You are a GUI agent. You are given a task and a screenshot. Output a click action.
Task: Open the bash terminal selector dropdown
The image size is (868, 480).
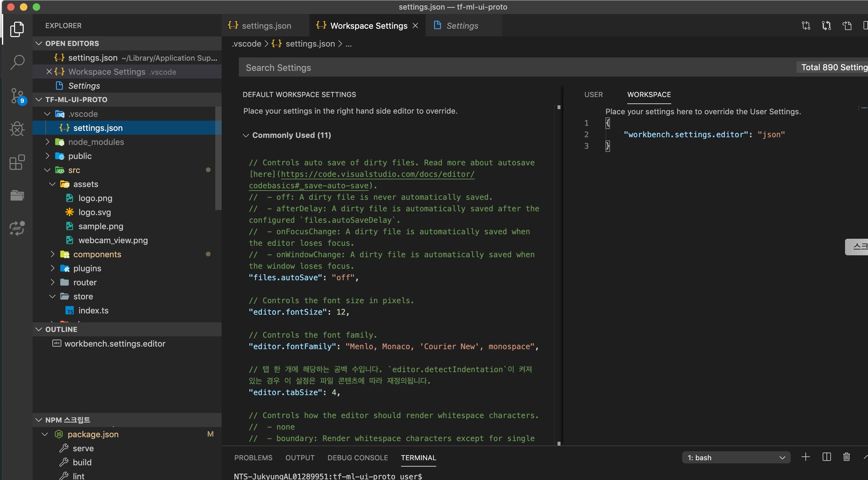pyautogui.click(x=736, y=457)
